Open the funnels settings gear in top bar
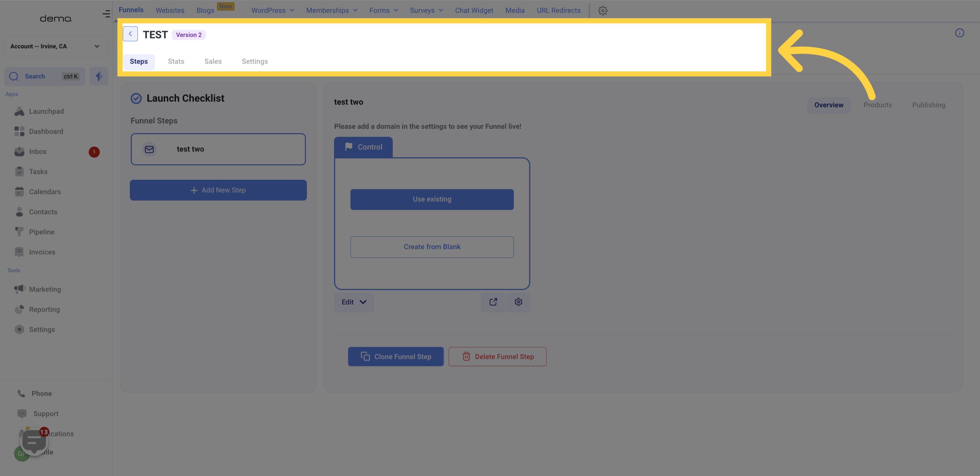 pyautogui.click(x=603, y=11)
